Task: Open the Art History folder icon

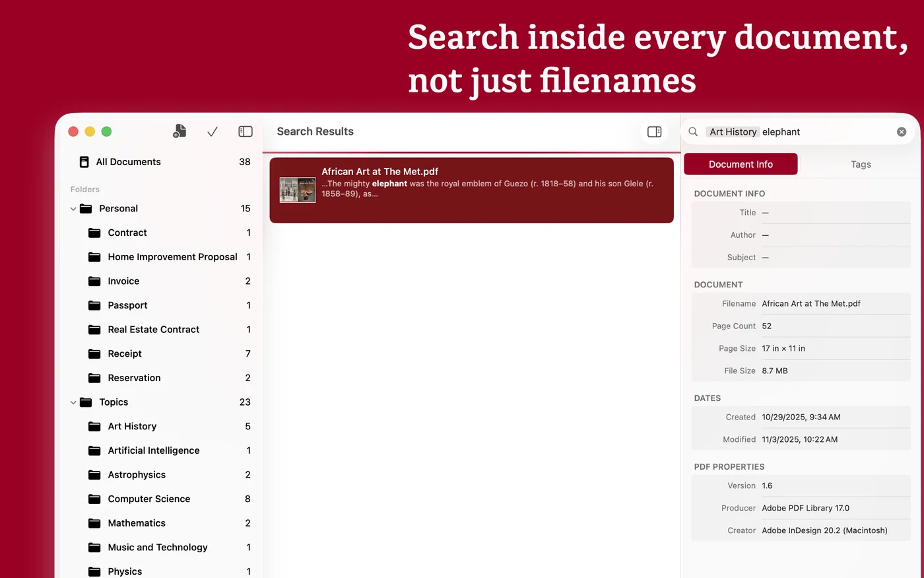Action: point(94,426)
